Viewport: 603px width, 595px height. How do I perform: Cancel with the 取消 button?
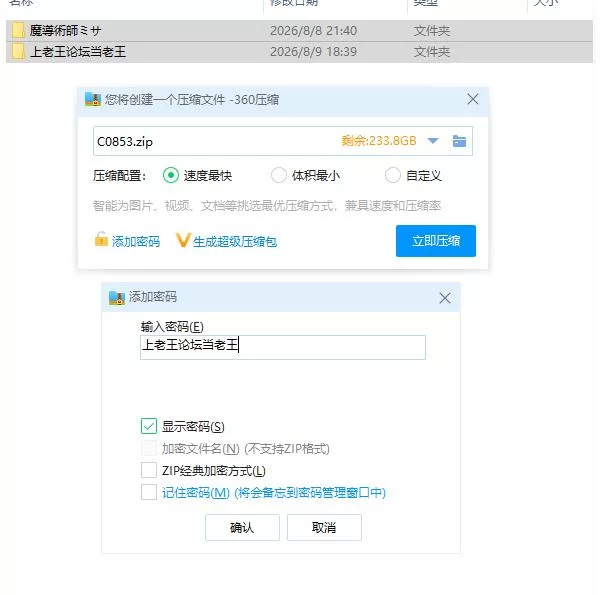(324, 527)
